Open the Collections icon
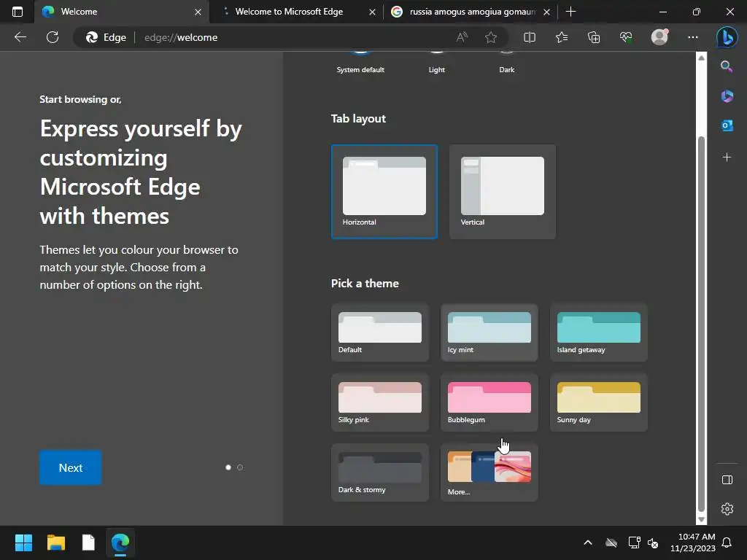Screen dimensions: 747x560 594,37
